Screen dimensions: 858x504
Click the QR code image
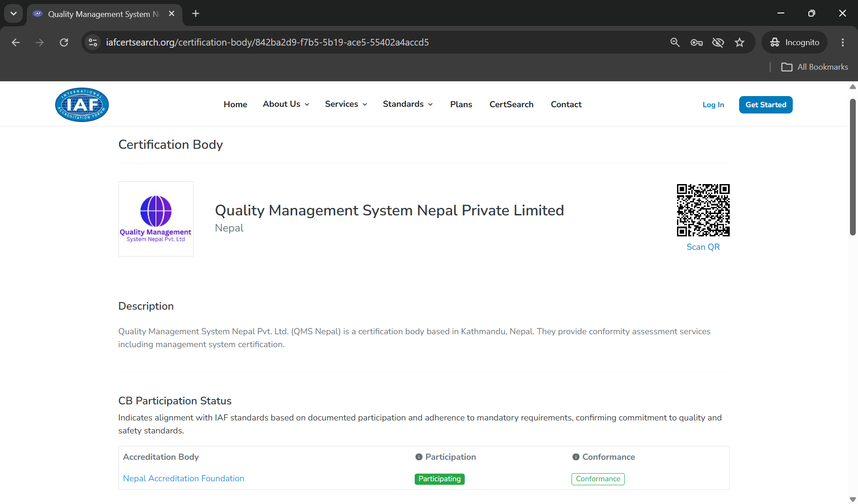coord(703,210)
